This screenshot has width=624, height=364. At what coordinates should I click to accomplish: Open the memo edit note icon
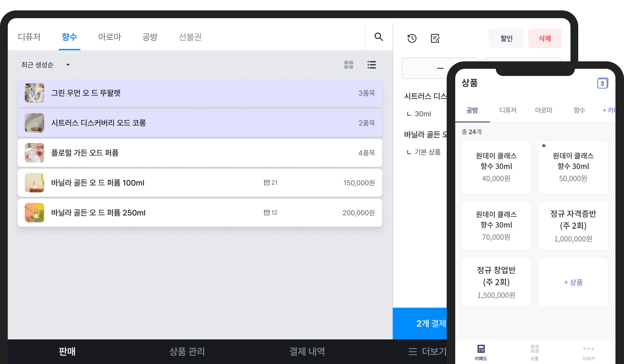point(435,38)
